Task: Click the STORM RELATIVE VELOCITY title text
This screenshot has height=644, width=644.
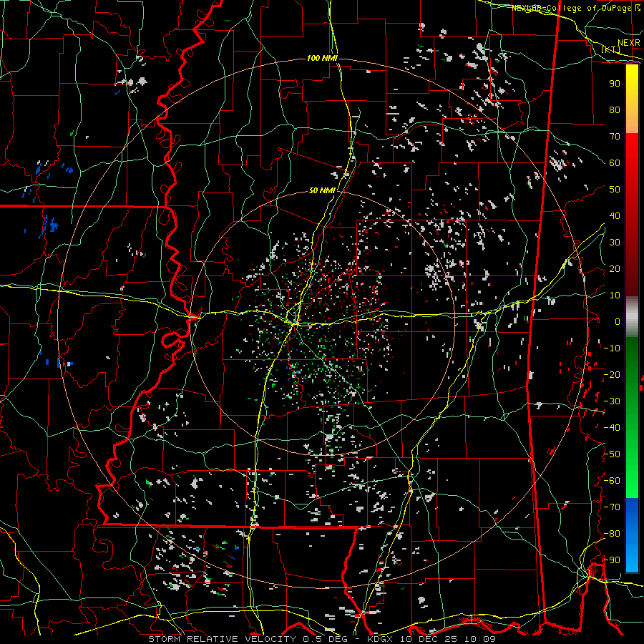Action: point(222,639)
